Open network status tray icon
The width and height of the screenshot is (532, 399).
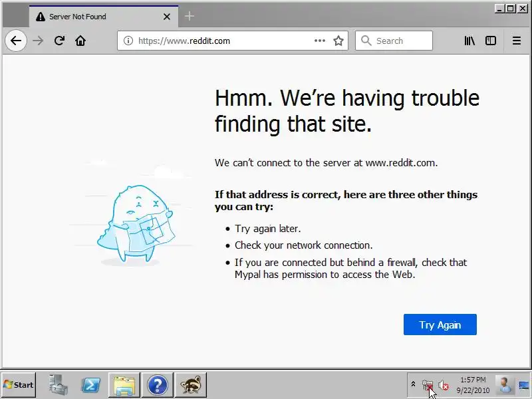click(428, 385)
